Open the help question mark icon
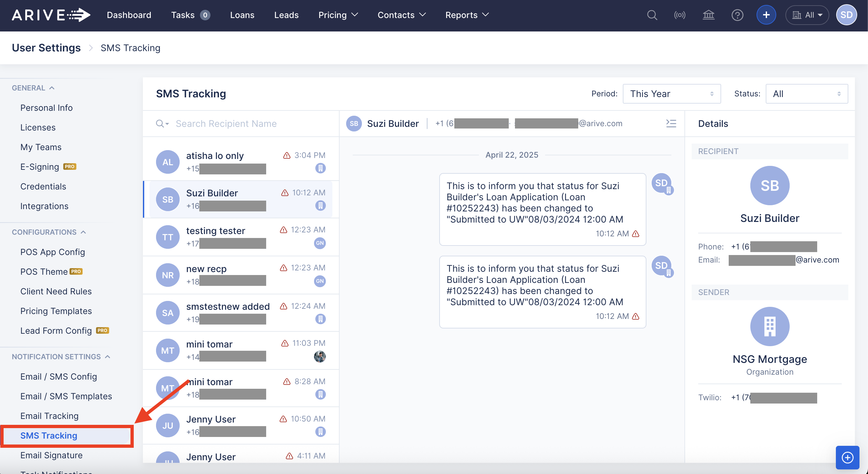The width and height of the screenshot is (868, 474). (737, 15)
